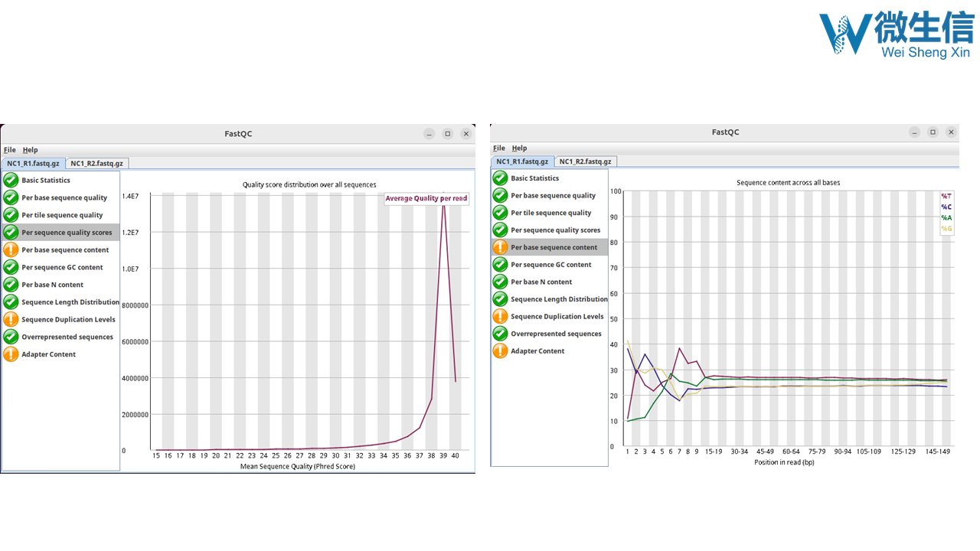The height and width of the screenshot is (551, 980).
Task: Select Sequence Length Distribution in left window
Action: 70,302
